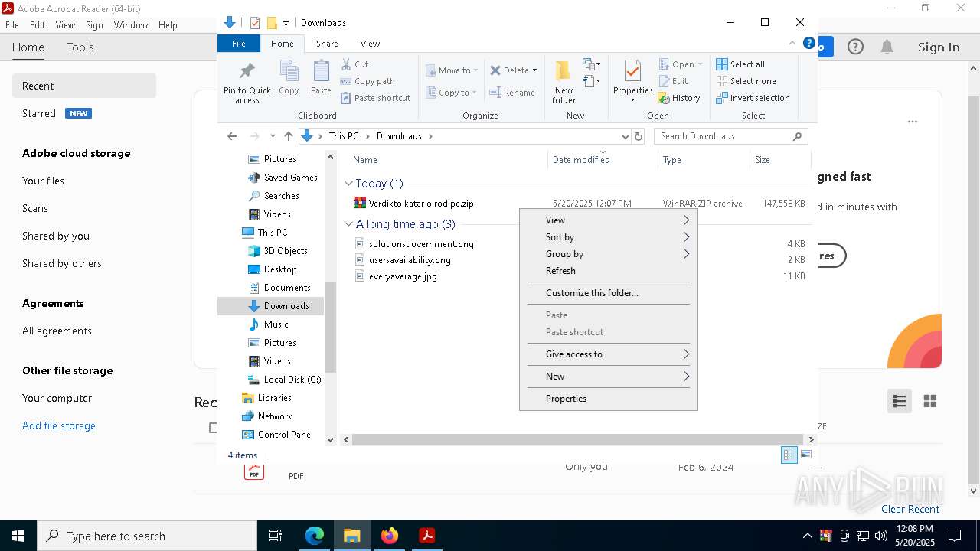This screenshot has width=980, height=551.
Task: Open Acrobat notifications bell icon
Action: pos(887,47)
